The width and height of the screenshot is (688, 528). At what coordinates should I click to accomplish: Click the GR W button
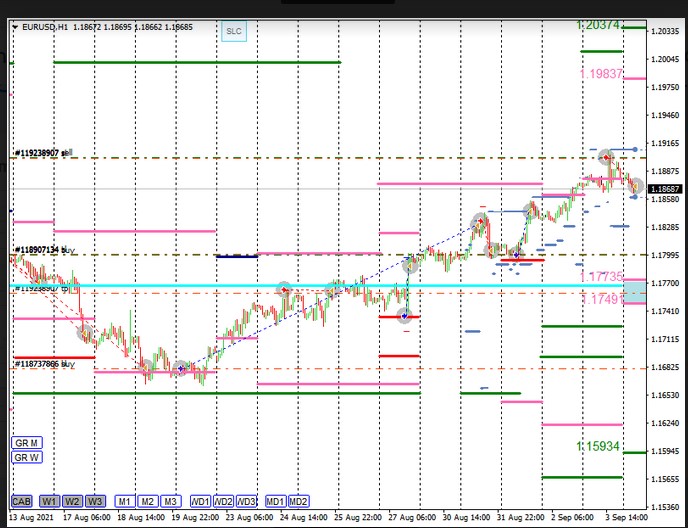(26, 458)
